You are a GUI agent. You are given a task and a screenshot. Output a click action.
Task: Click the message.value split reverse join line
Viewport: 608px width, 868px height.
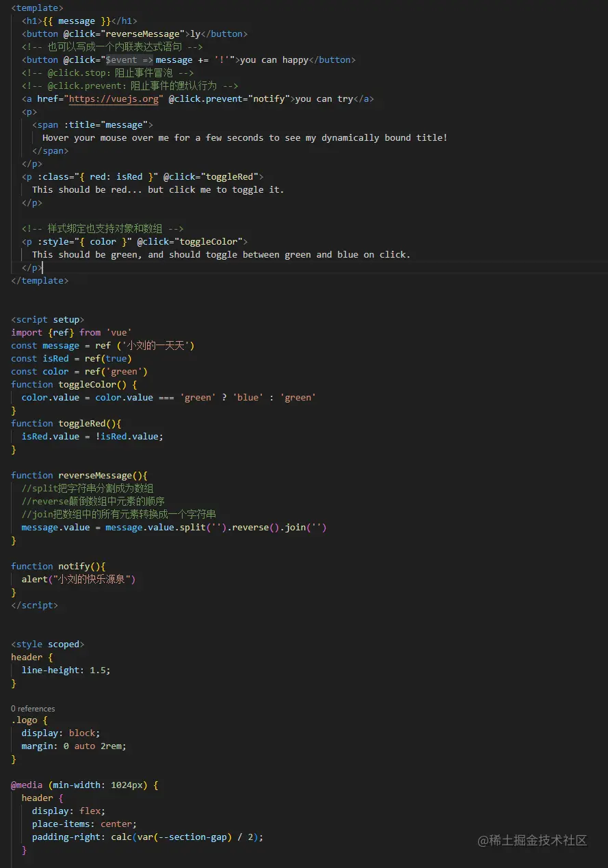tap(174, 527)
